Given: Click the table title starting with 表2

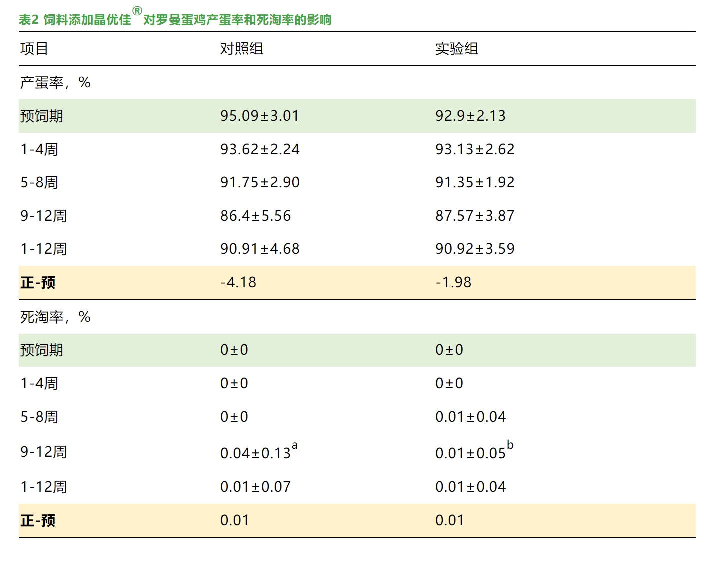Looking at the screenshot, I should point(175,20).
